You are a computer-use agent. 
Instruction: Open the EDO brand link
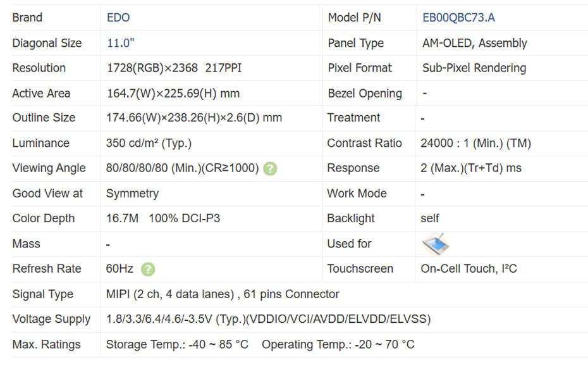coord(118,18)
